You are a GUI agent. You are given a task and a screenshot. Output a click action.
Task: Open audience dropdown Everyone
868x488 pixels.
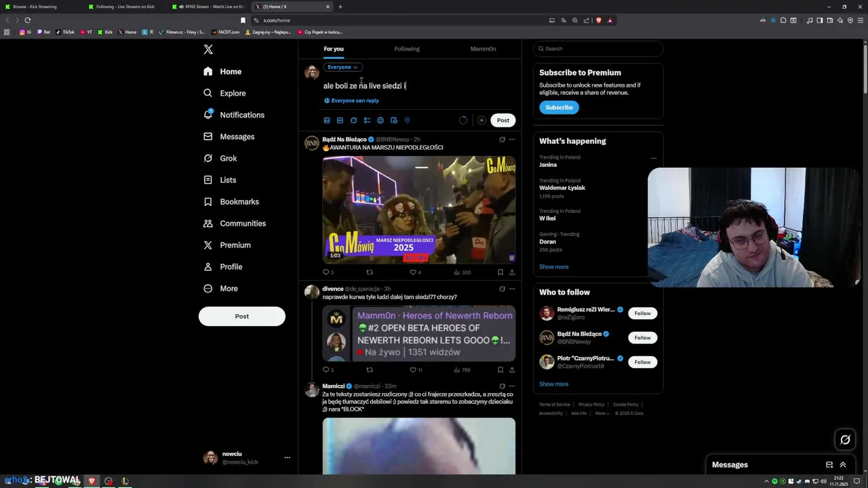[x=342, y=67]
